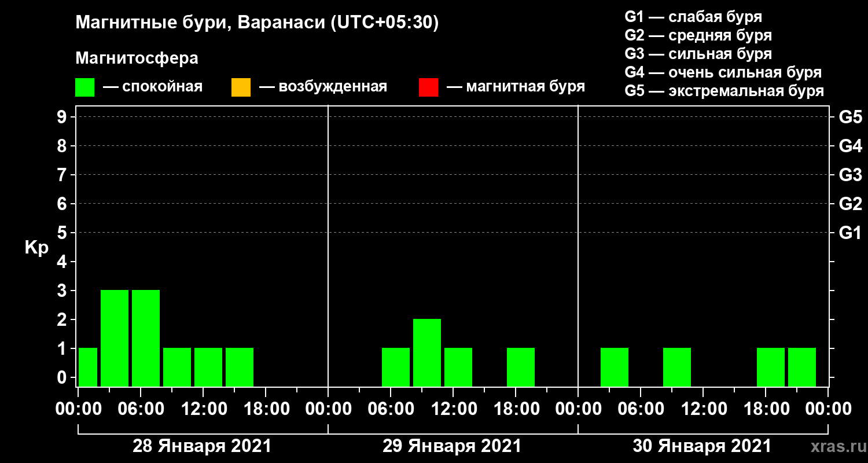Click the '00:00' label between 28 and 29 January
Viewport: 868px width, 463px height.
tap(328, 409)
